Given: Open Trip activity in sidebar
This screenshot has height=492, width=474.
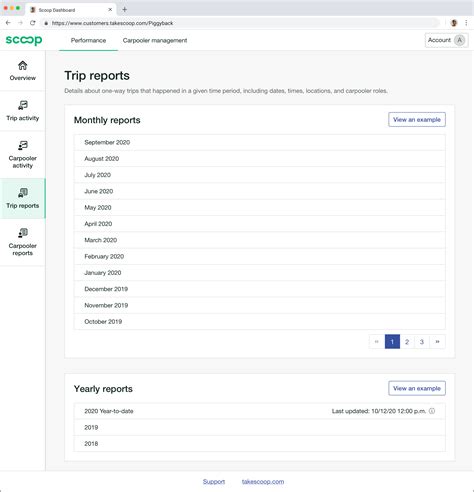Looking at the screenshot, I should coord(23,111).
